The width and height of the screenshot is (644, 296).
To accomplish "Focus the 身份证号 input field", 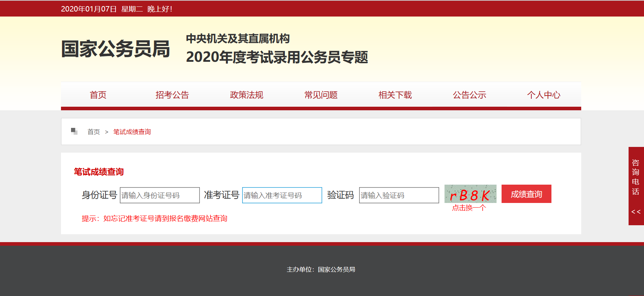I will coord(160,195).
